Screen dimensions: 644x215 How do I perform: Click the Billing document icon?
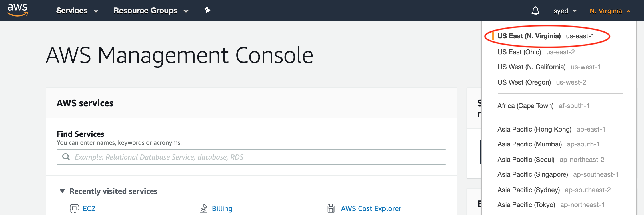203,208
